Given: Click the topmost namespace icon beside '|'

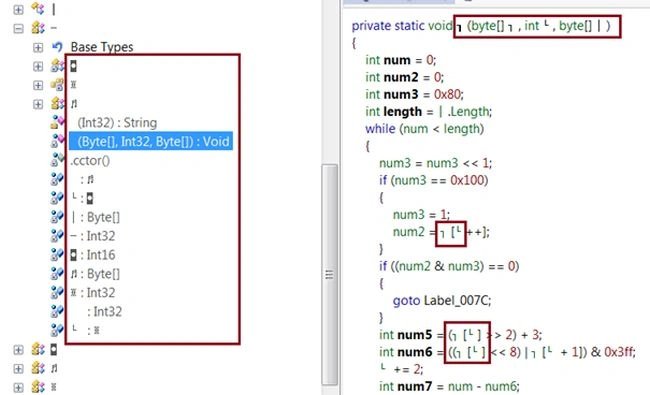Looking at the screenshot, I should (38, 9).
